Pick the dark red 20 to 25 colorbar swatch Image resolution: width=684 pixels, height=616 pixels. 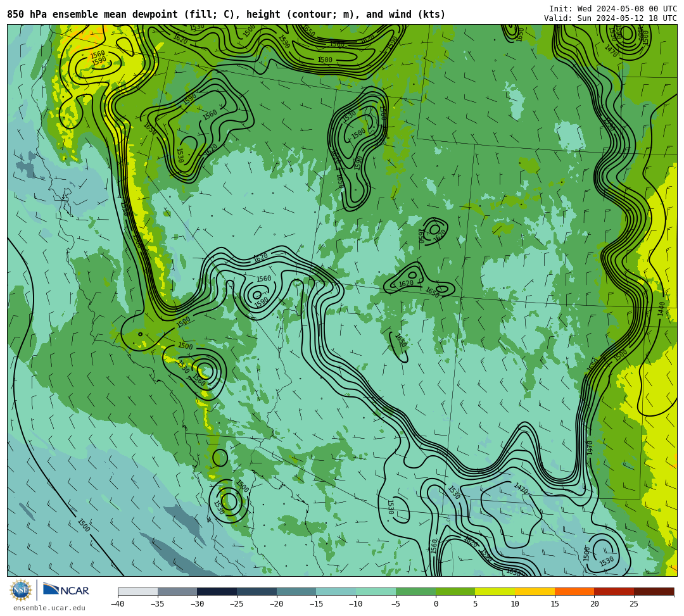(614, 591)
